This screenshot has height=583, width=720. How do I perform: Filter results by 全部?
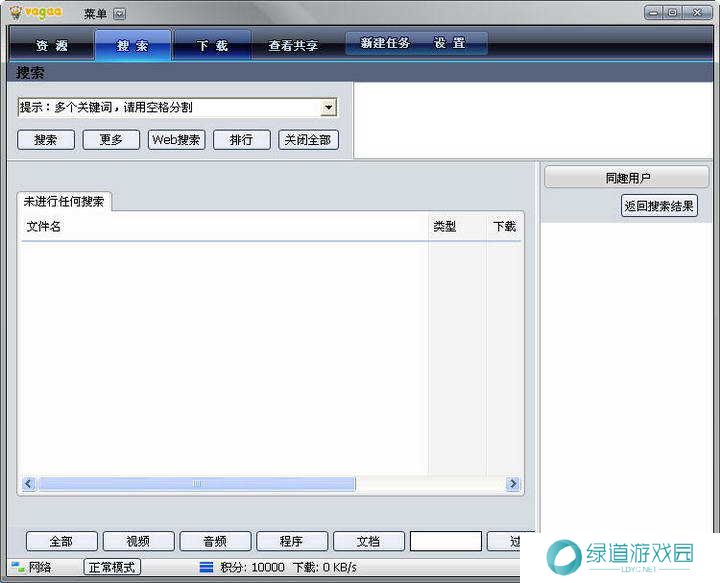[62, 541]
